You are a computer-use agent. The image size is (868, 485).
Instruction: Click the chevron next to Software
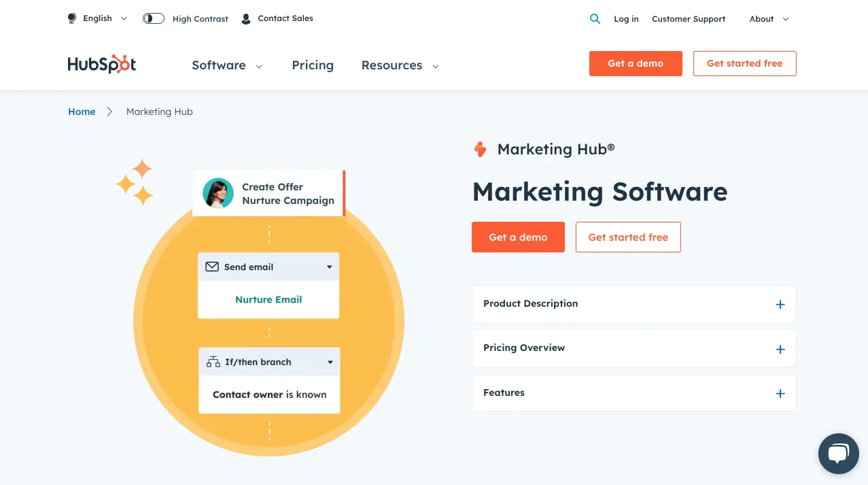click(259, 67)
